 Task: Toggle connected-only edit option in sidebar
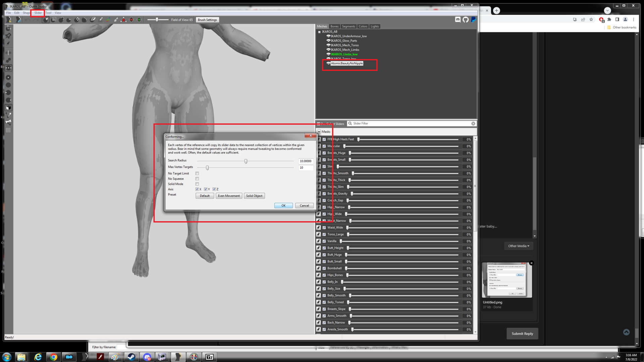coord(8,60)
